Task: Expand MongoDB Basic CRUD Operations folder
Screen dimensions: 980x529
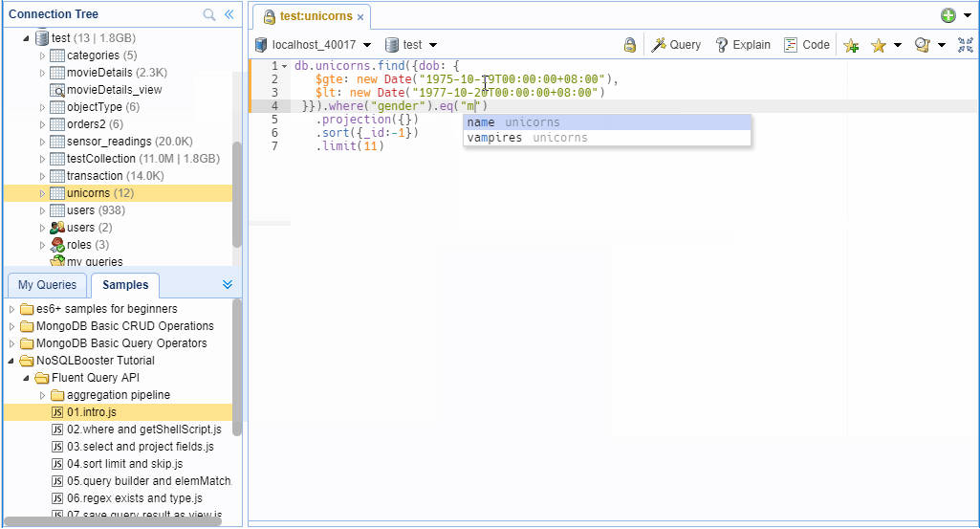Action: 11,326
